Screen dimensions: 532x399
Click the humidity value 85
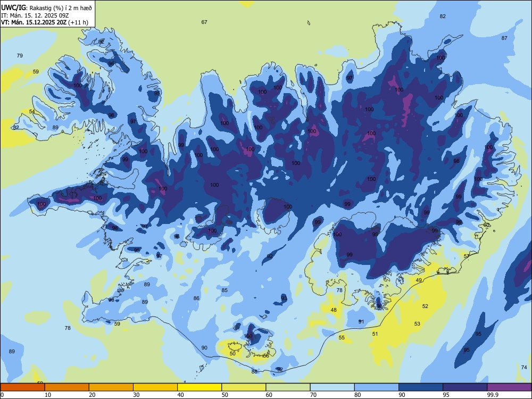pyautogui.click(x=225, y=290)
